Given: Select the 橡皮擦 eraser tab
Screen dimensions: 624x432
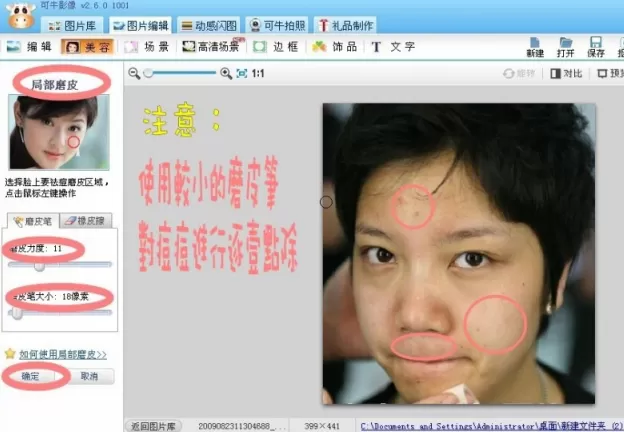Looking at the screenshot, I should [x=86, y=221].
